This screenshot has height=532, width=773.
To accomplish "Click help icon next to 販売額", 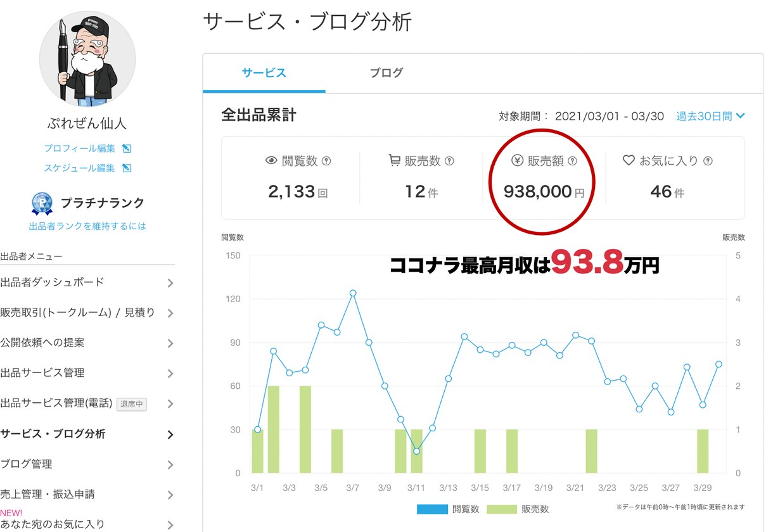I will click(x=572, y=161).
